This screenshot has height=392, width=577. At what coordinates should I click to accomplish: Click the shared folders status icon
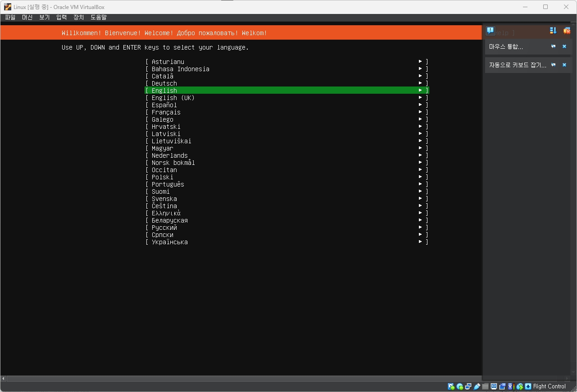pyautogui.click(x=485, y=387)
